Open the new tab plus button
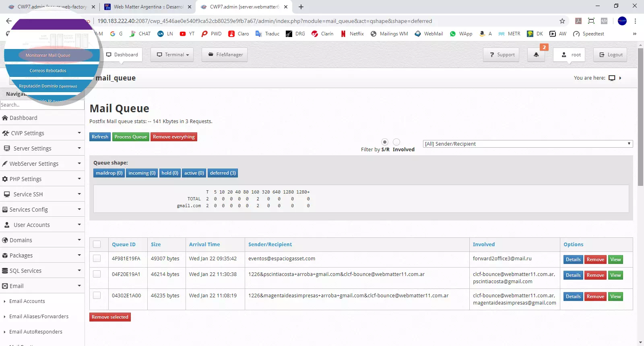The image size is (644, 346). point(301,7)
